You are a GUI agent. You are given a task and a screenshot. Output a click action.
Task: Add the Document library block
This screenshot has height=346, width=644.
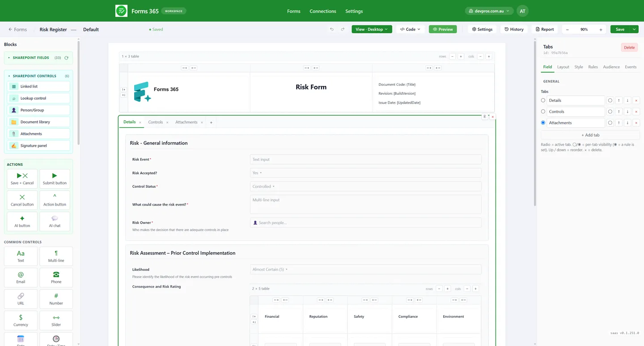(38, 122)
